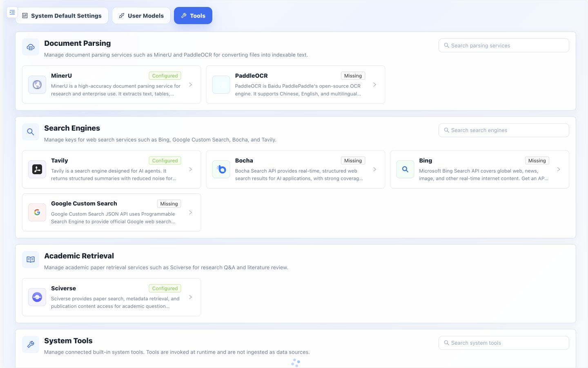Open the Bocha service title

(244, 161)
